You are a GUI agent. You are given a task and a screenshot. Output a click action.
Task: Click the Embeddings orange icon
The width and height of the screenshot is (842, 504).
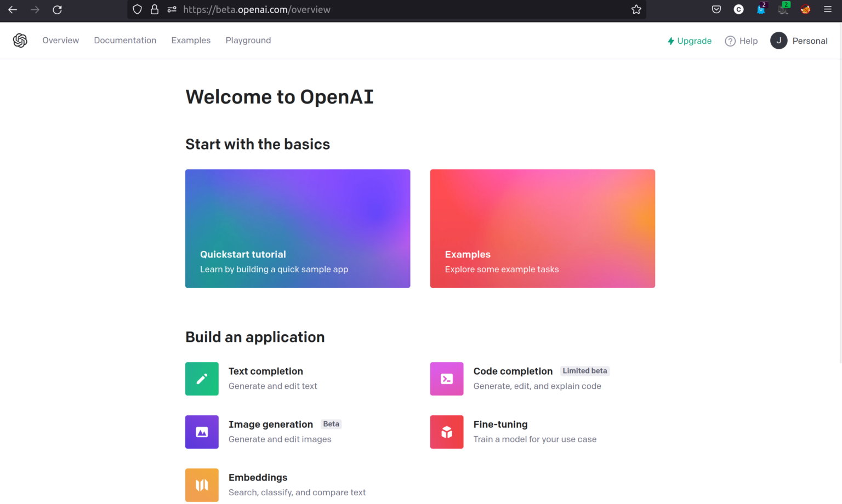pos(202,485)
